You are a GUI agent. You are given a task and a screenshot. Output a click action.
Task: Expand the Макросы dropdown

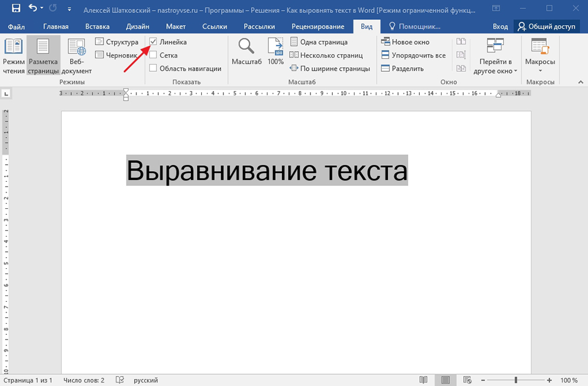[540, 71]
